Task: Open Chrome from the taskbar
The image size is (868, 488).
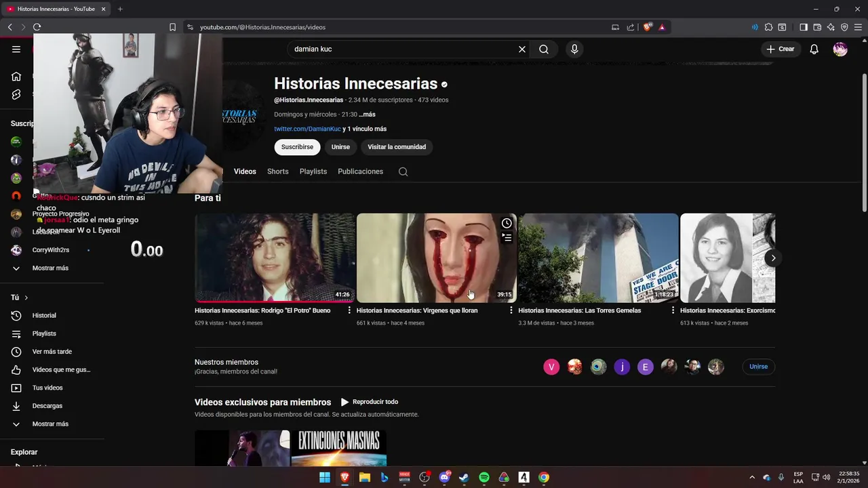Action: 544,477
